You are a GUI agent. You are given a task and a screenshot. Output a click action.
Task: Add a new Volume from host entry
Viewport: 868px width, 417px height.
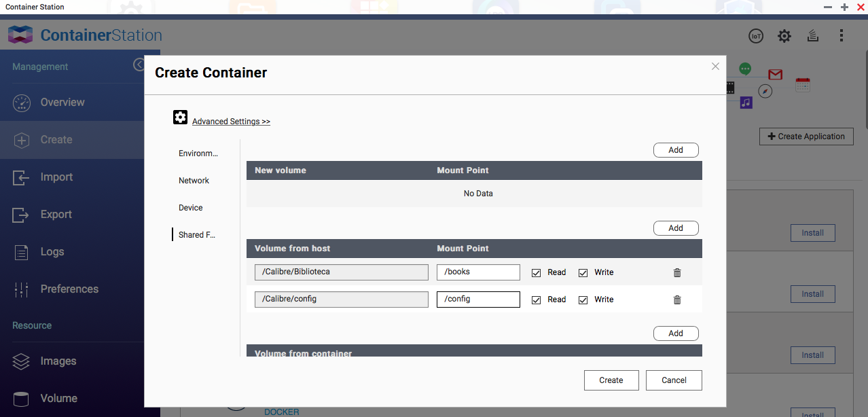click(675, 228)
